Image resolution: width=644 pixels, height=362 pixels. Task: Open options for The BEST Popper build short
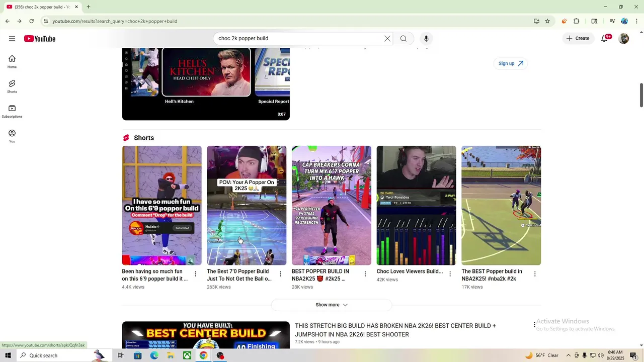click(535, 274)
